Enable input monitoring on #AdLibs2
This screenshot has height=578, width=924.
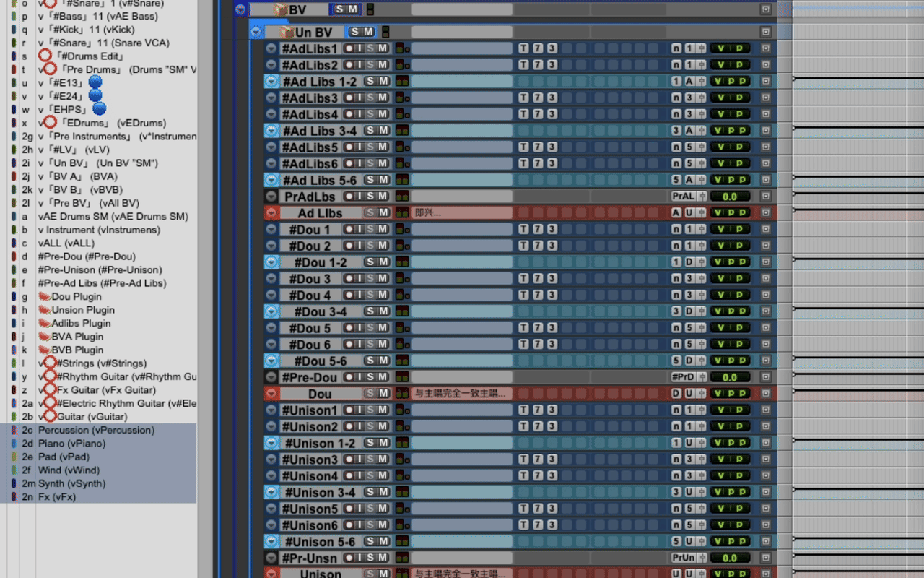tap(359, 65)
